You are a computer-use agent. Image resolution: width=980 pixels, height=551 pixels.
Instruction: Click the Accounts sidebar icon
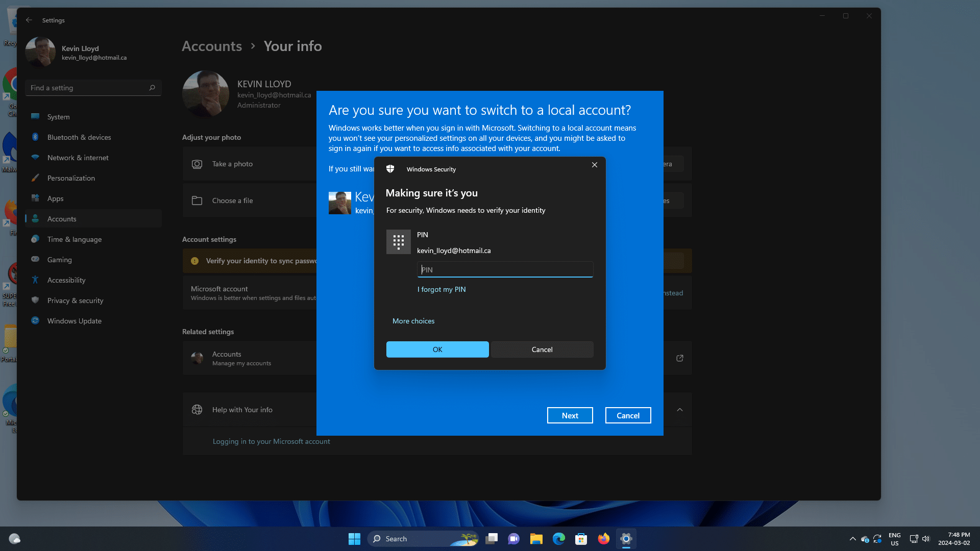tap(36, 219)
